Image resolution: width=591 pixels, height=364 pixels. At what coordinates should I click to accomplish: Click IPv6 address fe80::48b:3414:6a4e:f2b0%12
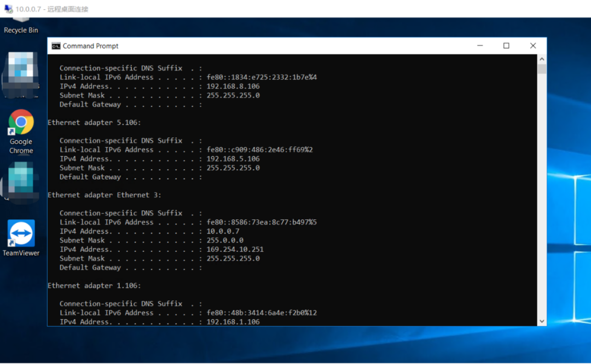[x=262, y=313]
